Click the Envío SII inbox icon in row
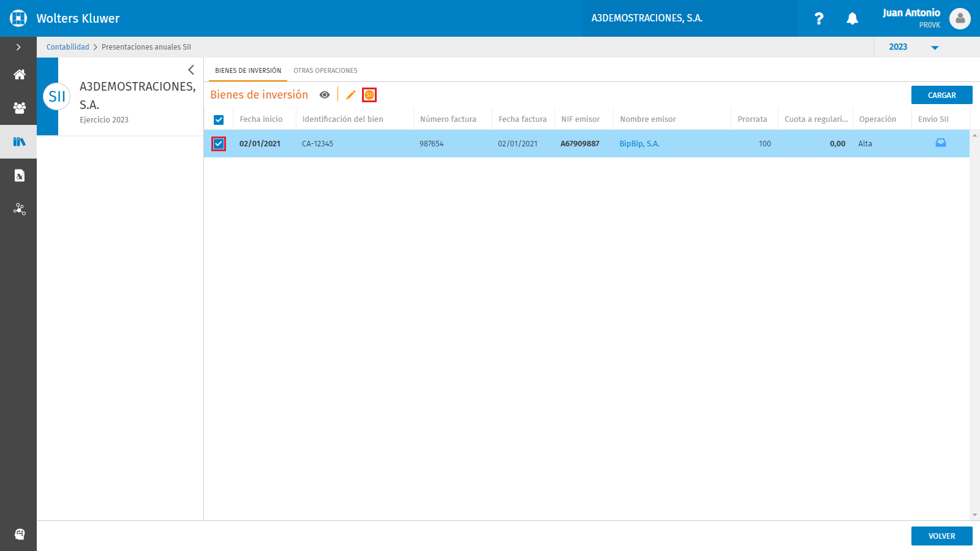The height and width of the screenshot is (551, 980). [941, 143]
